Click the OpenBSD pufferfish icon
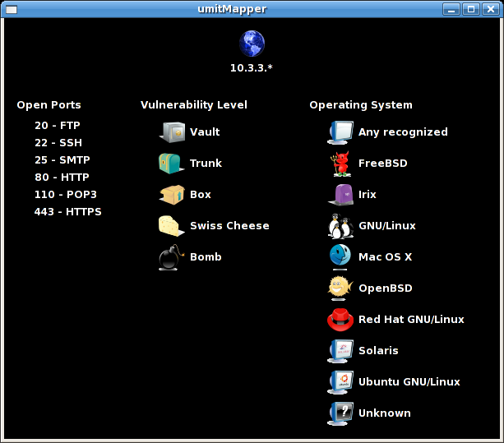 (340, 288)
